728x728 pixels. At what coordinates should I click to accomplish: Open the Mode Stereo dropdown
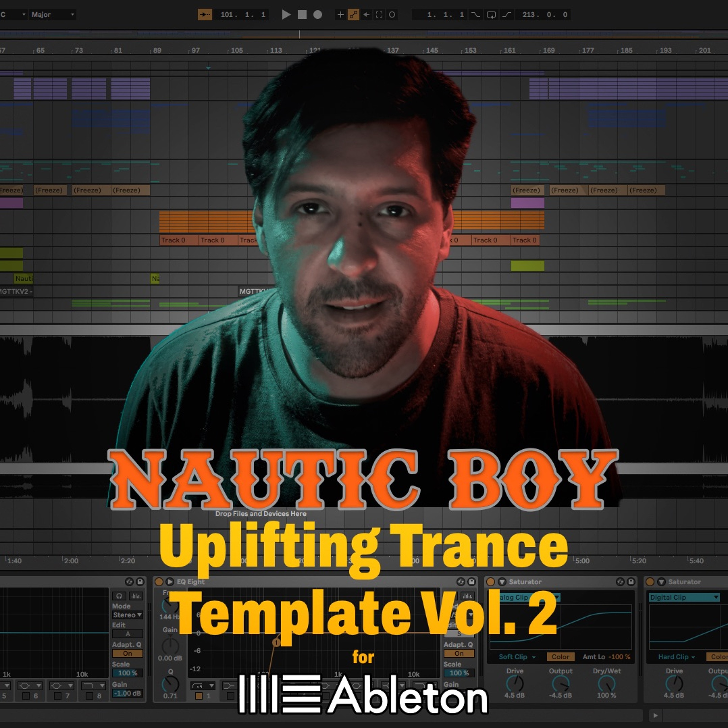pyautogui.click(x=127, y=615)
